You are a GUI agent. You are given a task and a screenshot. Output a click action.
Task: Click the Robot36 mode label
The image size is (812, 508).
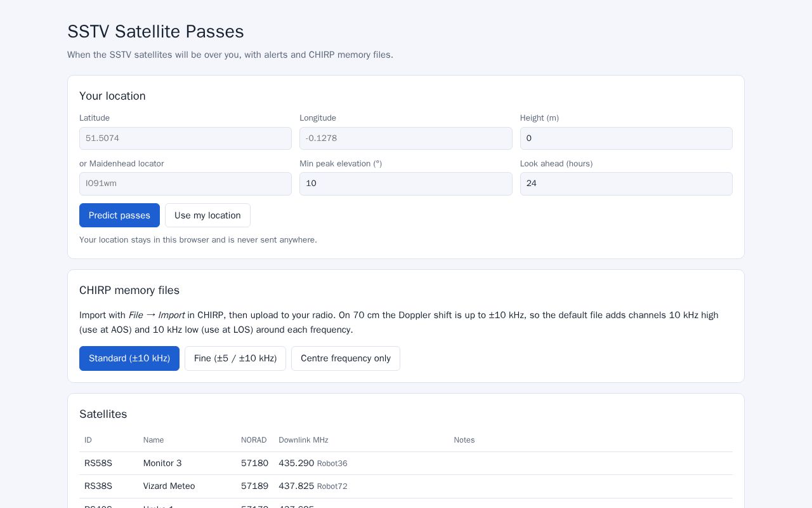click(332, 464)
